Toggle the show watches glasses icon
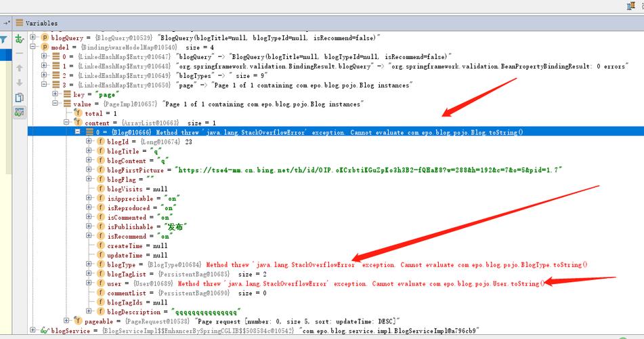Viewport: 644px width, 339px height. tap(20, 112)
